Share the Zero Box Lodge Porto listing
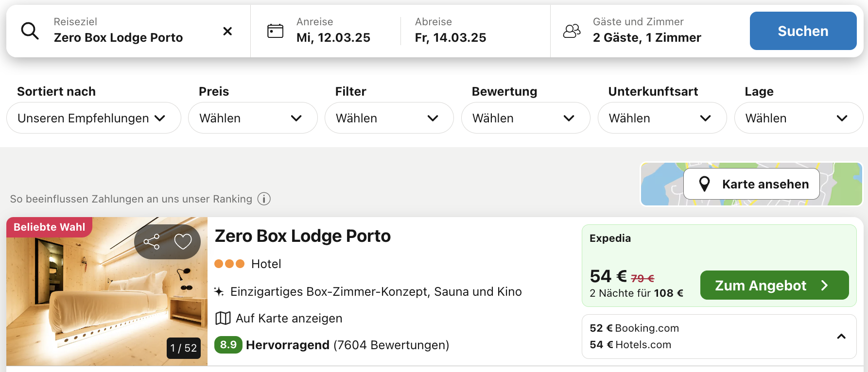This screenshot has height=372, width=868. point(152,241)
